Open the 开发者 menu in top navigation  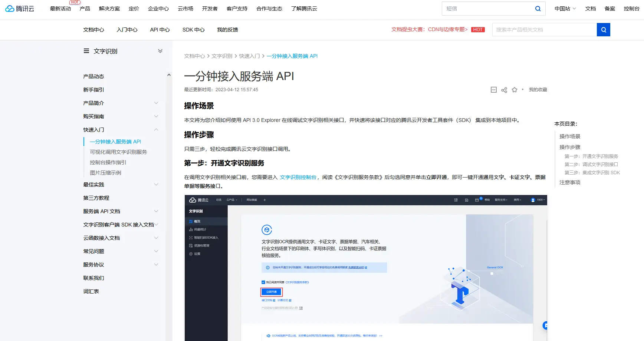point(210,8)
